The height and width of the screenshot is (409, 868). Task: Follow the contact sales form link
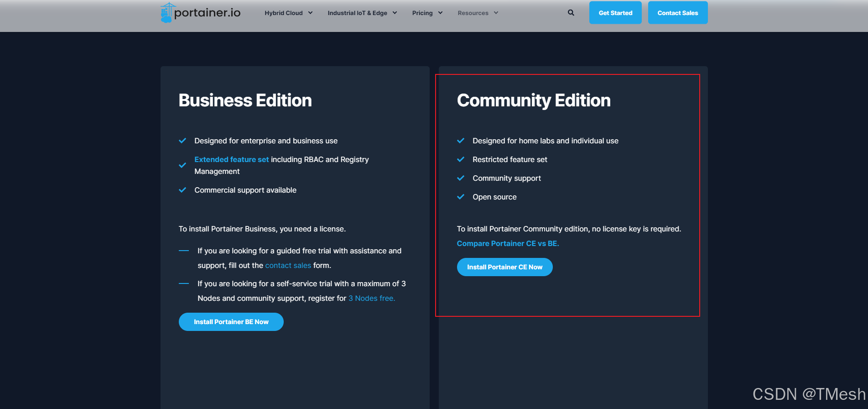point(288,265)
